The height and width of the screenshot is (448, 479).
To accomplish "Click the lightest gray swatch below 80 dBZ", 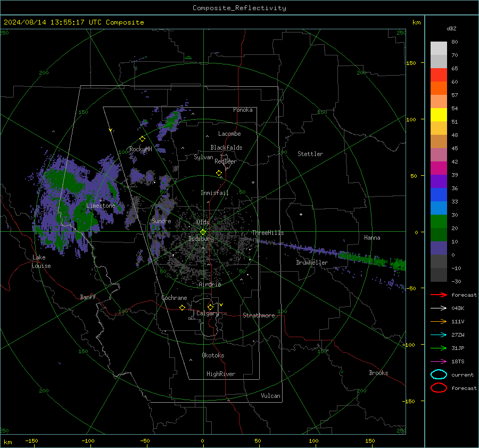I will tap(439, 48).
